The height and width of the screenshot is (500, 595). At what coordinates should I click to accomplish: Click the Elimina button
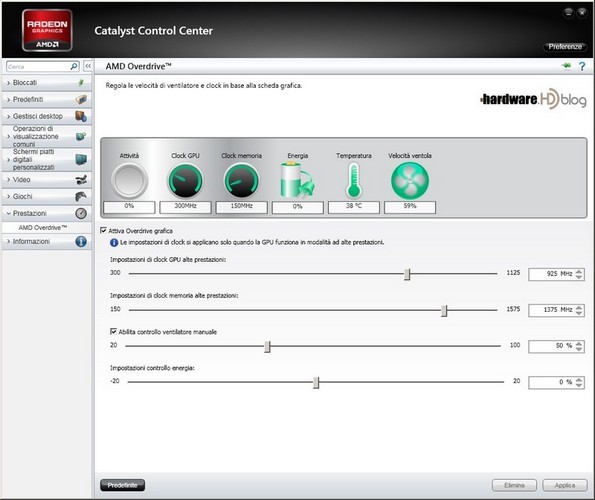(514, 485)
